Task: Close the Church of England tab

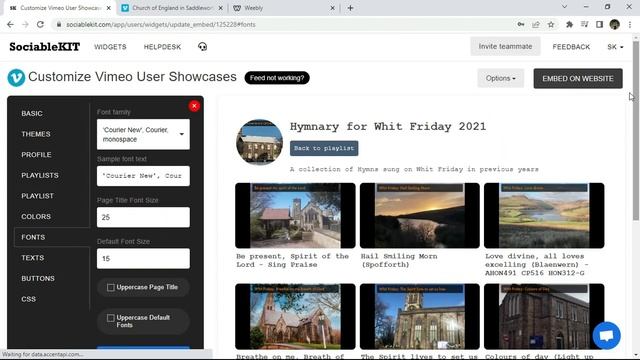Action: click(220, 8)
